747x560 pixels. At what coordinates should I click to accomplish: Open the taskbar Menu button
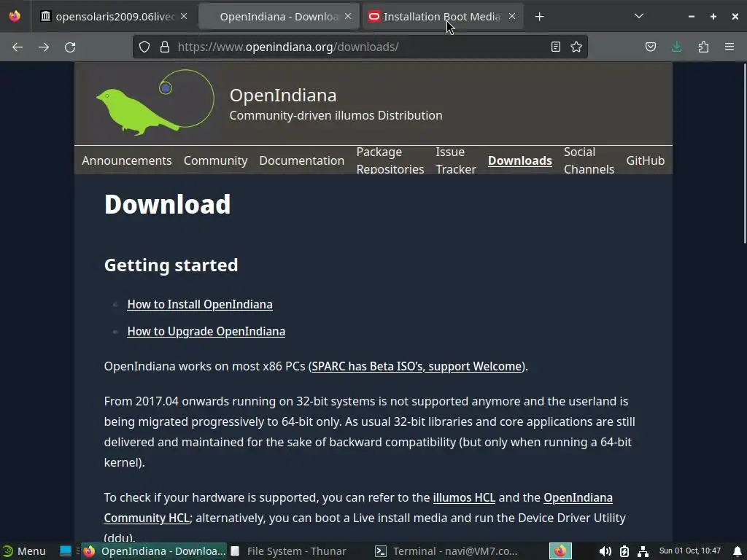(x=24, y=551)
